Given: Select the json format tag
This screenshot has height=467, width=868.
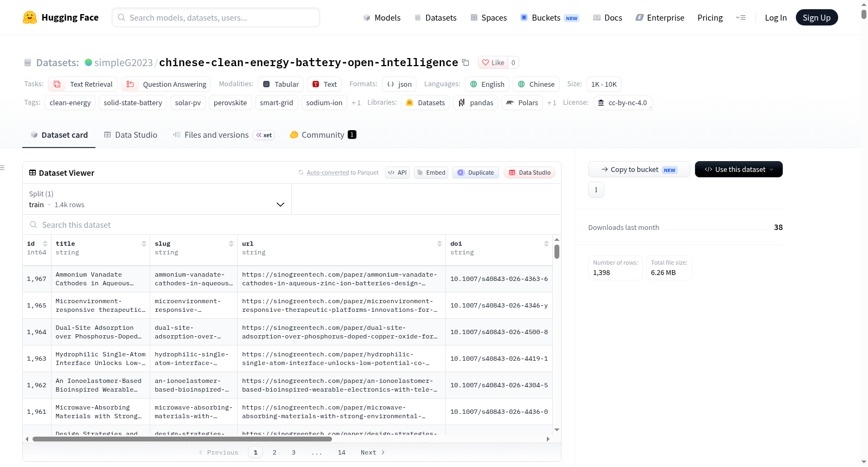Looking at the screenshot, I should 399,84.
